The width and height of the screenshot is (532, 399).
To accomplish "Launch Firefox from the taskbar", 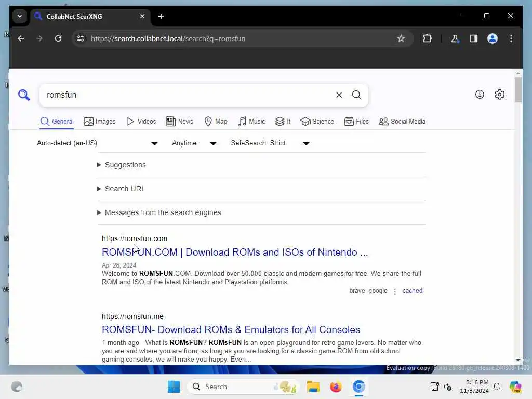I will point(336,387).
